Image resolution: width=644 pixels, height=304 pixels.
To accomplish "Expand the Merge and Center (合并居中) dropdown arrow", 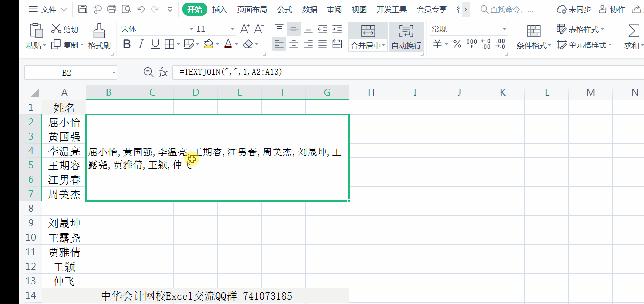I will [384, 45].
